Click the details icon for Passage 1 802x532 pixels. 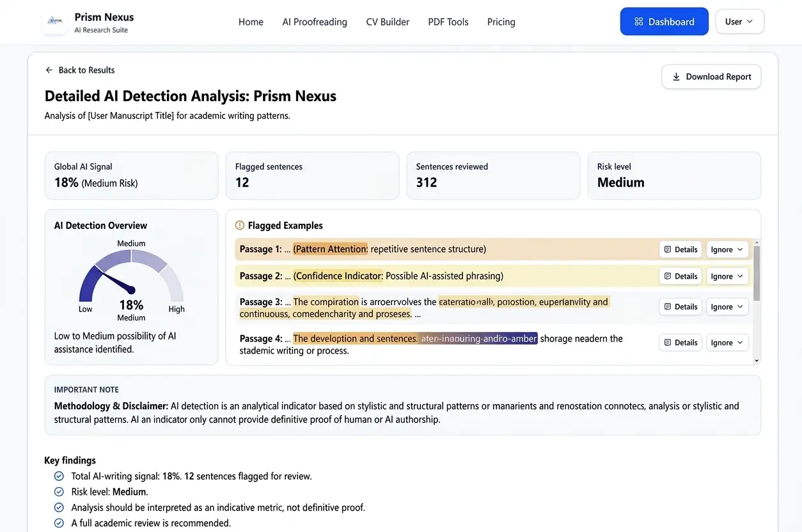point(668,249)
